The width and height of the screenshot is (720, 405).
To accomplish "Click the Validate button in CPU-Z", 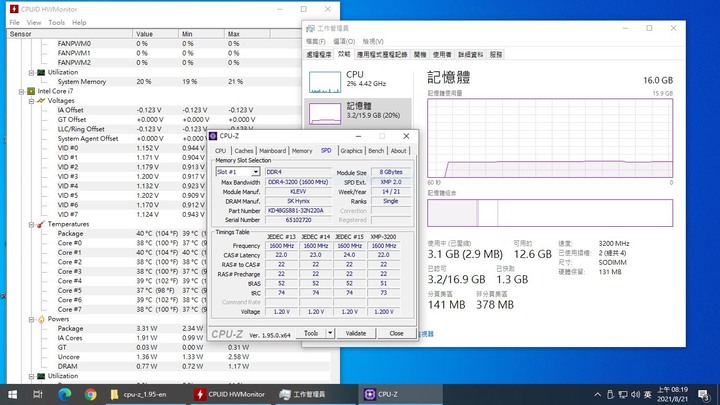I will (355, 333).
